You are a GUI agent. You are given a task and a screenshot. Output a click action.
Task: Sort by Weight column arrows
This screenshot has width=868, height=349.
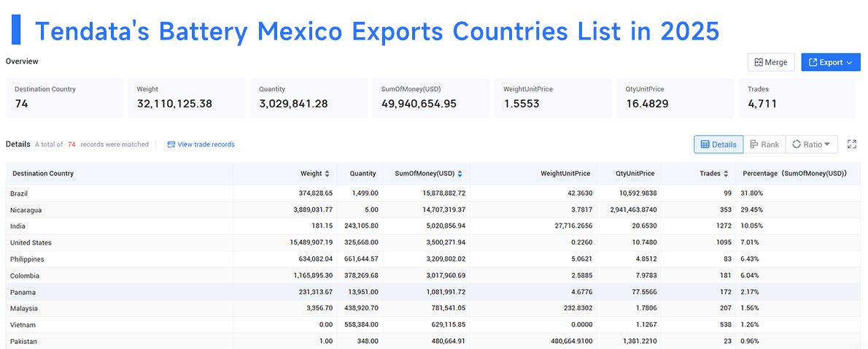coord(328,173)
